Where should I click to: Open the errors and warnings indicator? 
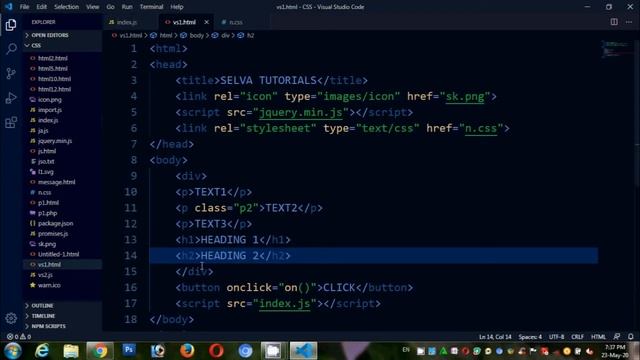19,337
